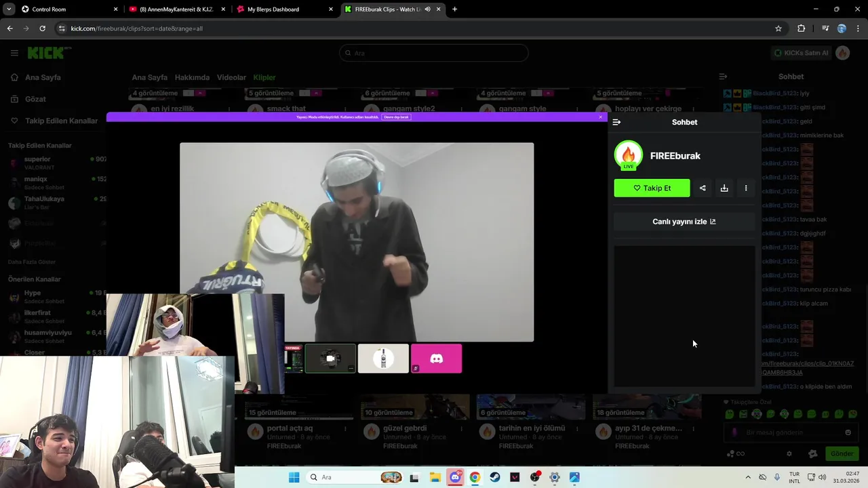This screenshot has height=488, width=868.
Task: Open the Canlı yayını izle link
Action: (x=684, y=222)
